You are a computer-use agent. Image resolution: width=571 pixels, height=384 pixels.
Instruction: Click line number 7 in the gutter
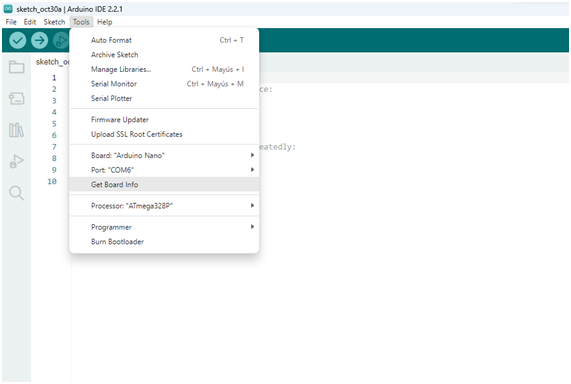(x=54, y=147)
